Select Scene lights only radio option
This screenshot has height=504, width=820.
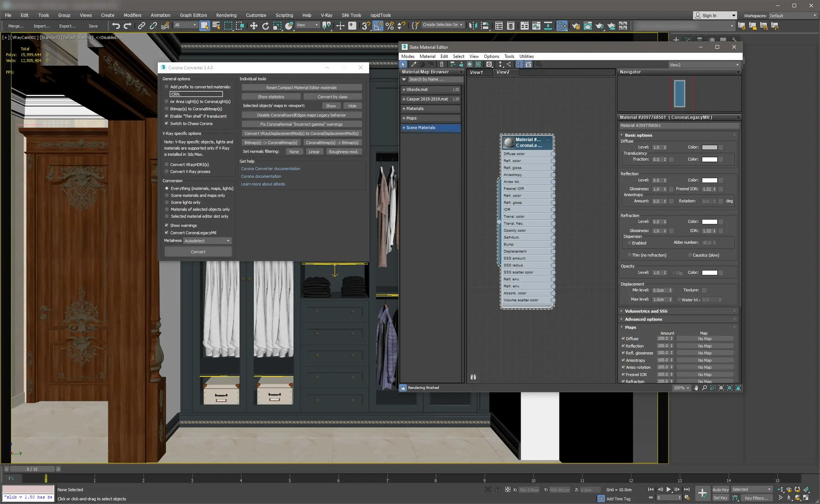pos(167,202)
